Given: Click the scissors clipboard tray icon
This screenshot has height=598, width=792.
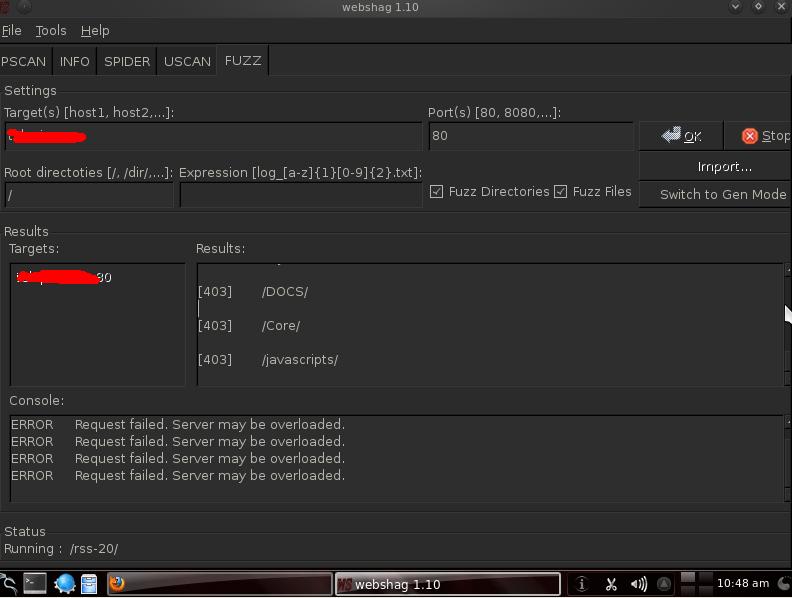Looking at the screenshot, I should pos(610,584).
